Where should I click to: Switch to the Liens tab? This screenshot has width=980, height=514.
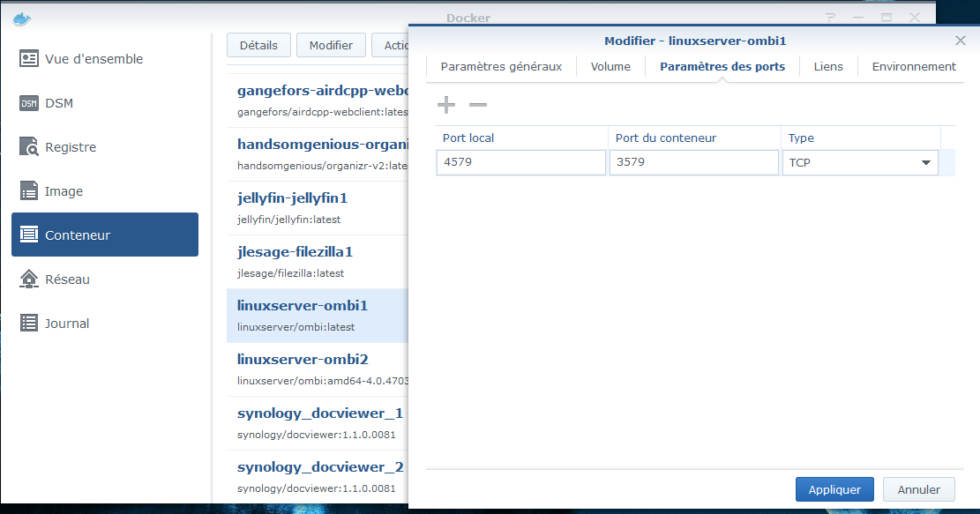[x=828, y=66]
